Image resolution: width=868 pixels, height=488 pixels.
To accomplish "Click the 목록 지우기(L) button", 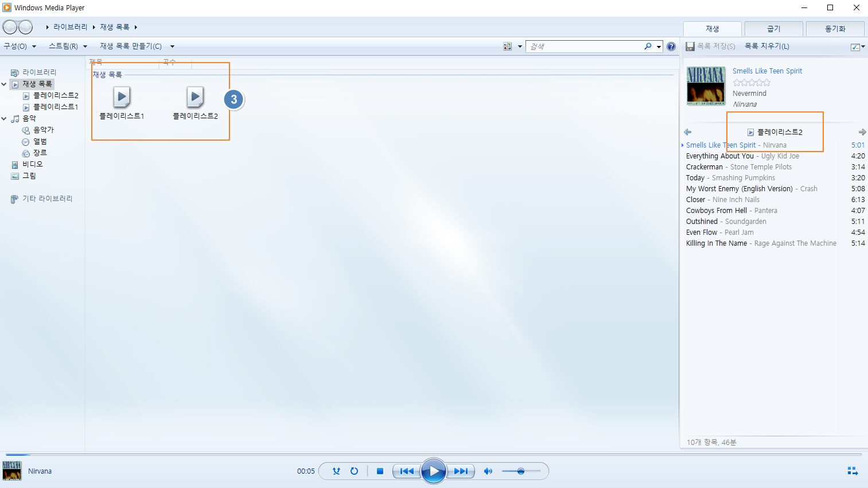I will click(767, 47).
